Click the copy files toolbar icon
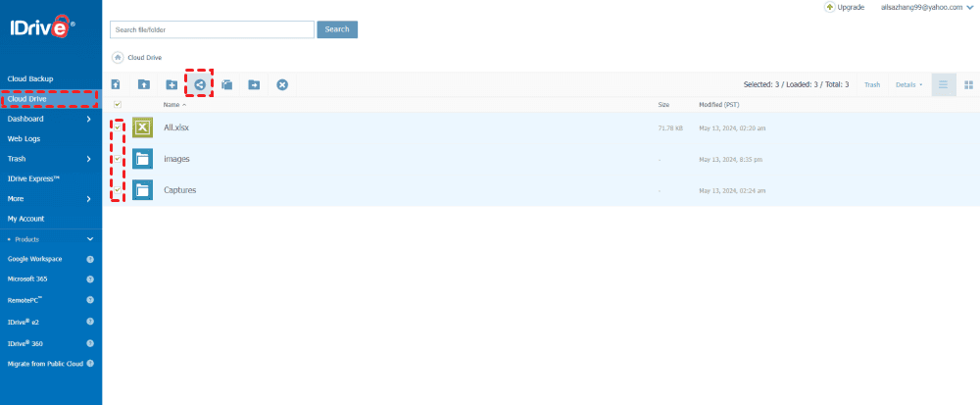 [227, 84]
